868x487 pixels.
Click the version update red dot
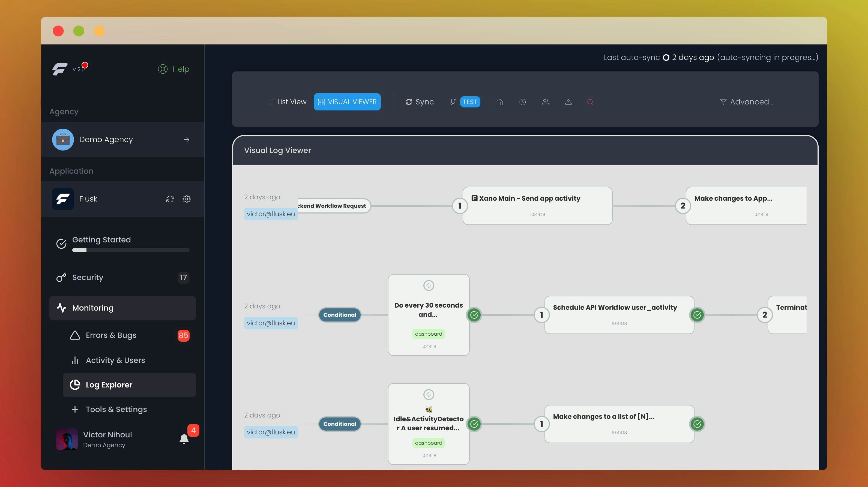pyautogui.click(x=85, y=65)
